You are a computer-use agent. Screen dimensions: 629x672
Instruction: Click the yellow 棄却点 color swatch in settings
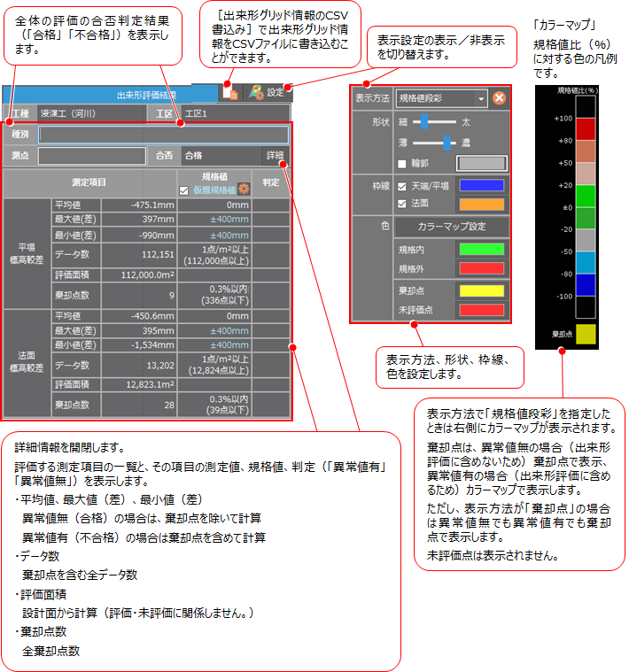481,290
